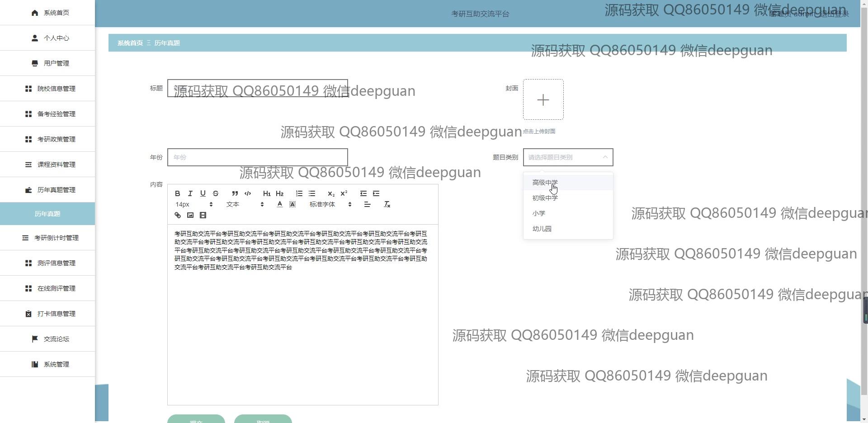Increase indent in the editor

(376, 193)
